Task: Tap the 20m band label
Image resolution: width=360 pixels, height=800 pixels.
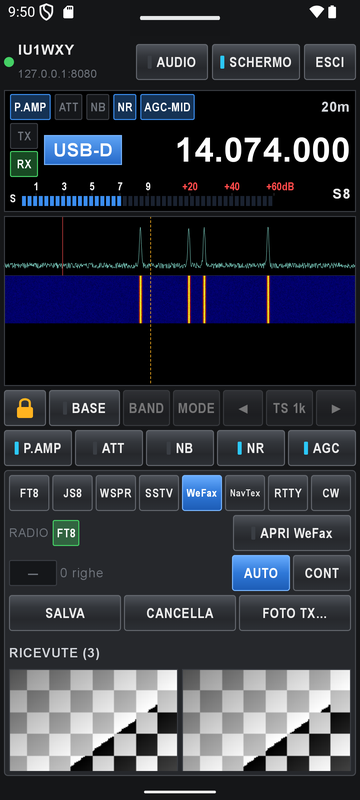Action: [336, 107]
